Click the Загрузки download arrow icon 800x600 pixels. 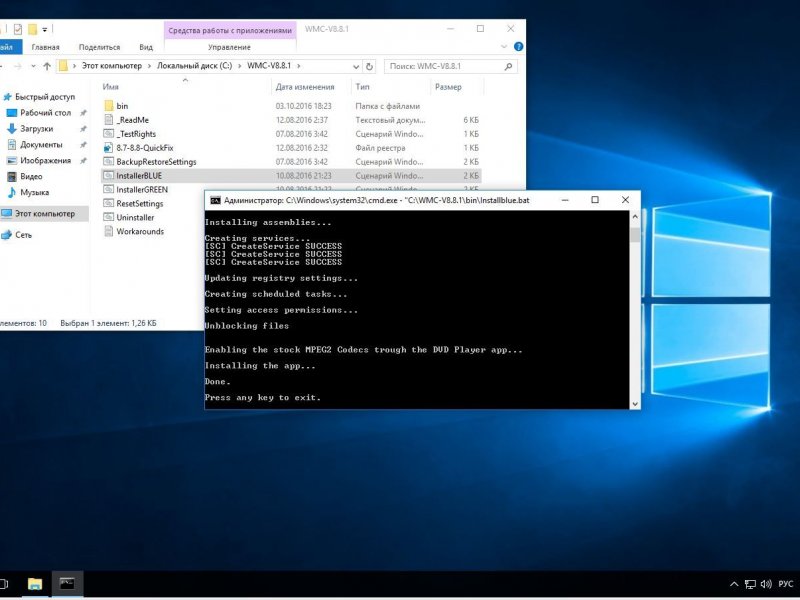(x=11, y=129)
